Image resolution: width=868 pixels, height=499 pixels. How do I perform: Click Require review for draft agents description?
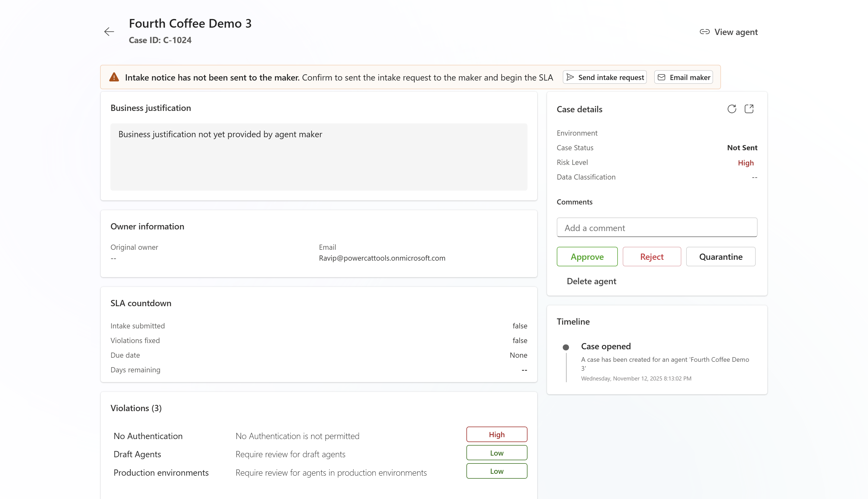click(290, 454)
